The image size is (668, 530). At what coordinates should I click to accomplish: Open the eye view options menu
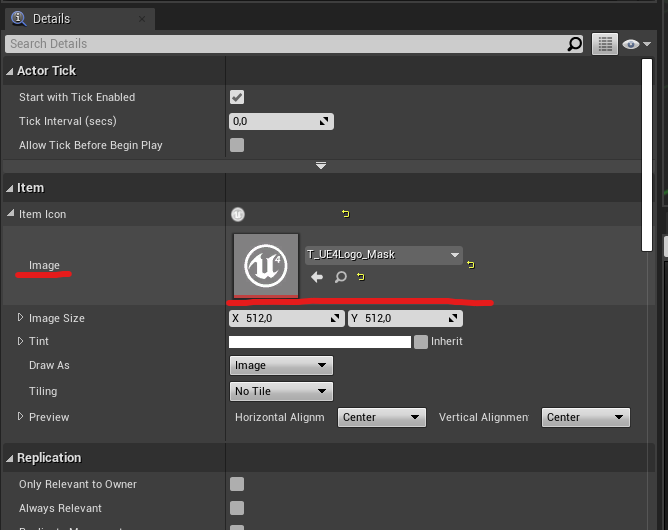[635, 44]
